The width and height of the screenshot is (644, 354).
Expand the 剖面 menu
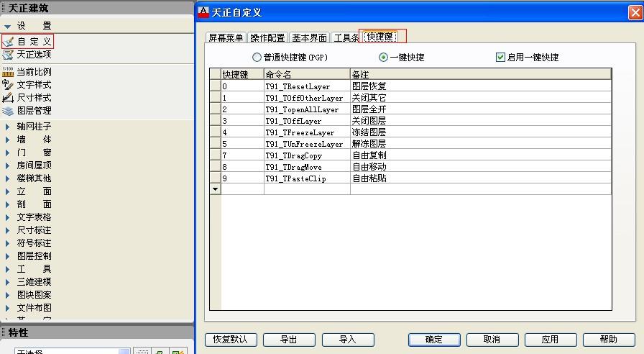7,204
